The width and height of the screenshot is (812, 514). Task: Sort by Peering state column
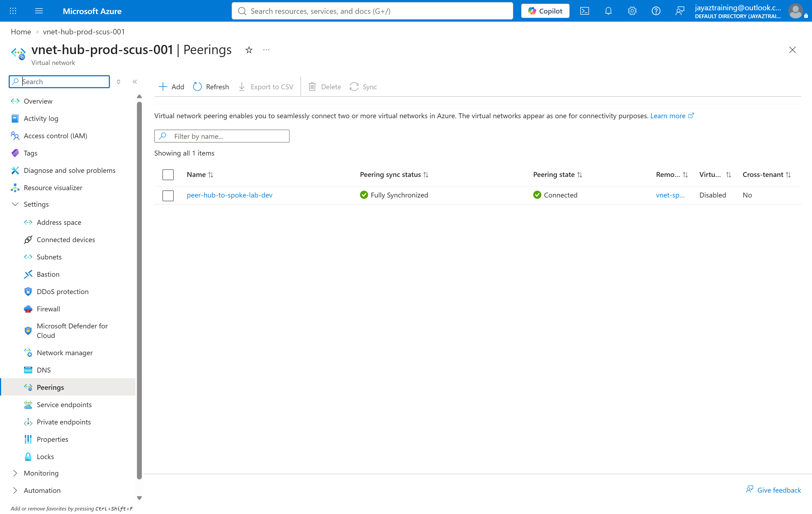pos(557,174)
